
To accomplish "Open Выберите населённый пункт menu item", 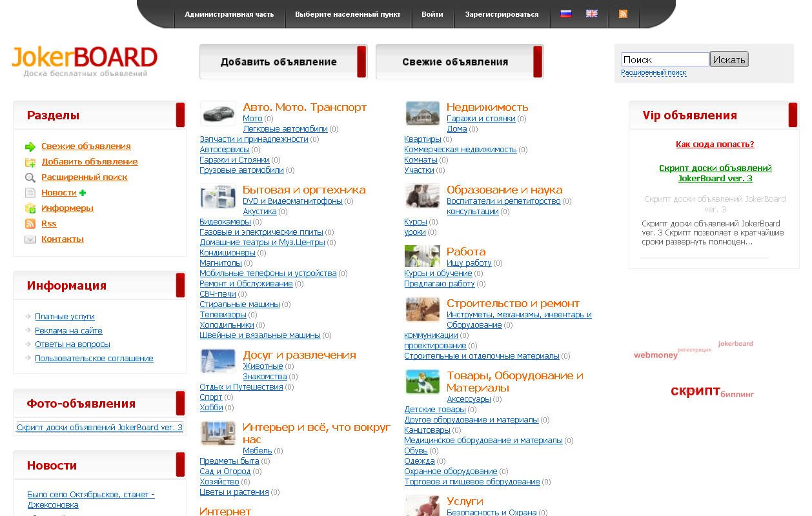I will 347,14.
